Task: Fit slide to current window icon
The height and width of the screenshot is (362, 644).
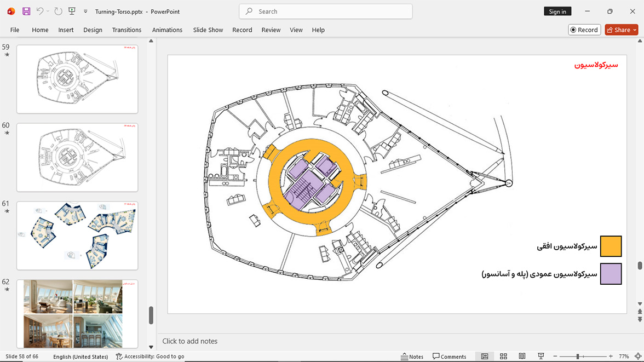Action: click(639, 357)
